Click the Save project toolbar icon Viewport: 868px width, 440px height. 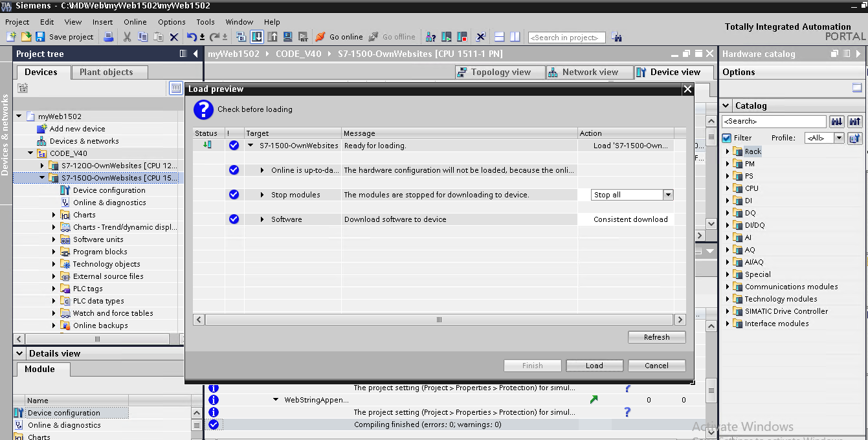(x=40, y=37)
